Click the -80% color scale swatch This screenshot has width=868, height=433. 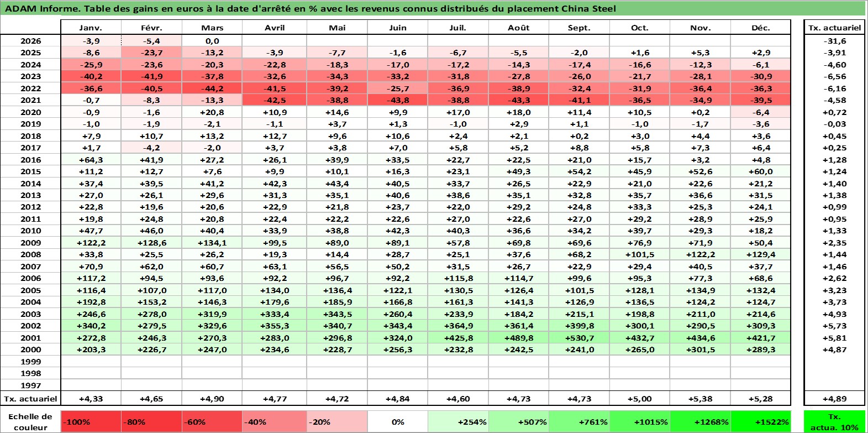click(151, 422)
